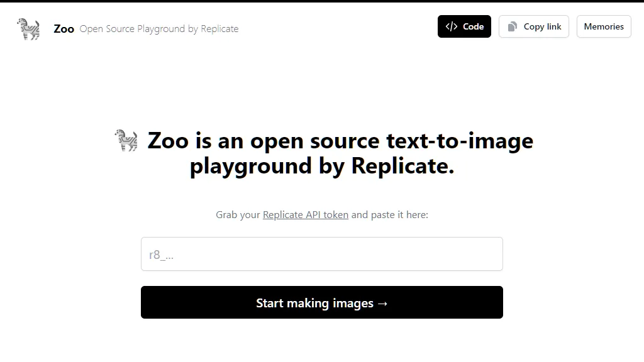Screen dimensions: 644x362
Task: Click the Copy link button
Action: point(533,26)
